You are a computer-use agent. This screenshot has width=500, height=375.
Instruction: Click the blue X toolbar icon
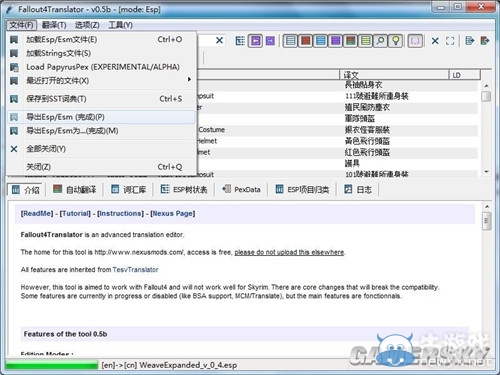coord(435,41)
